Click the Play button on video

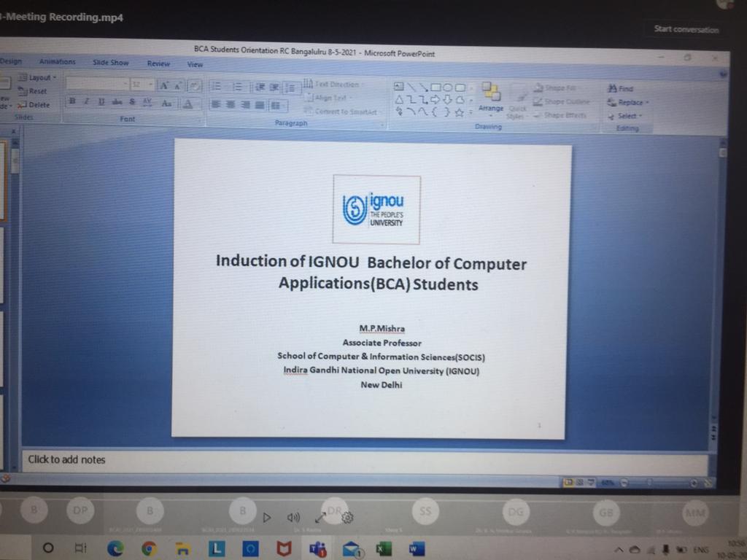267,517
